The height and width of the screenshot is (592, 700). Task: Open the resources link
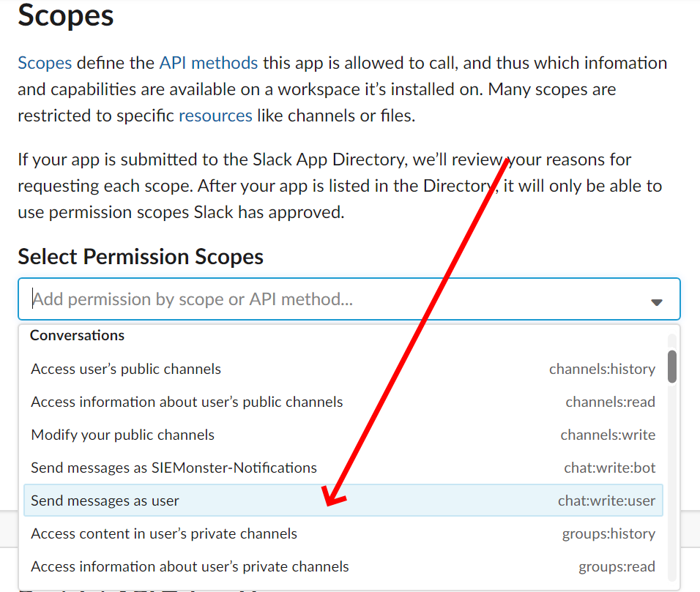click(215, 116)
